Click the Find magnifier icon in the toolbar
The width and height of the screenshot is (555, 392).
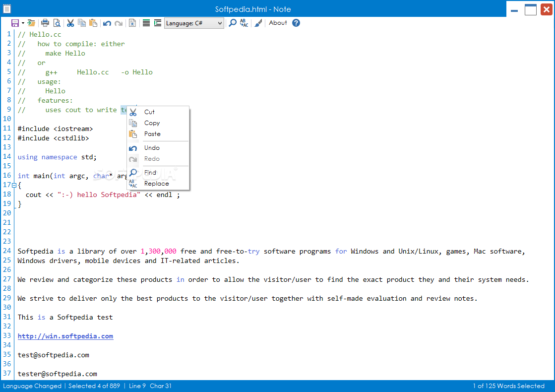pyautogui.click(x=233, y=23)
